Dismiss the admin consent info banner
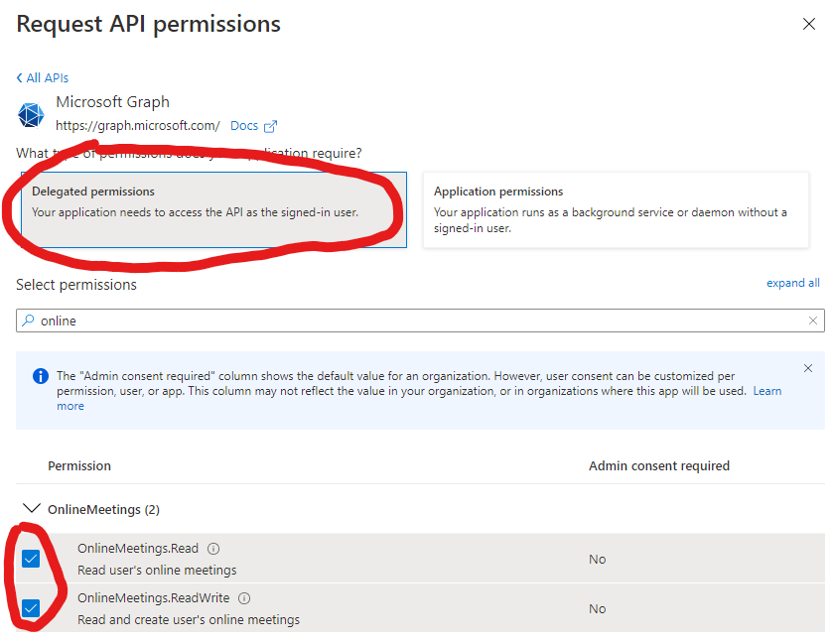 tap(808, 368)
